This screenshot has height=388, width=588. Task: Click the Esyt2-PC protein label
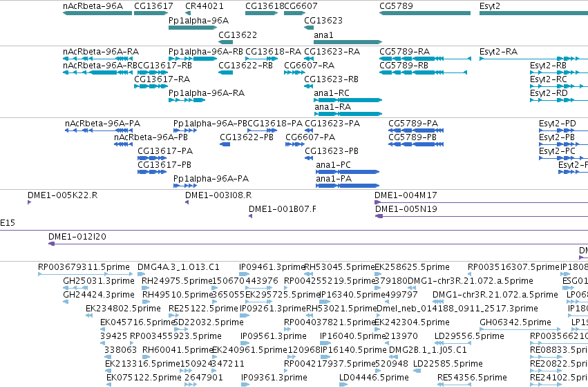(x=557, y=151)
